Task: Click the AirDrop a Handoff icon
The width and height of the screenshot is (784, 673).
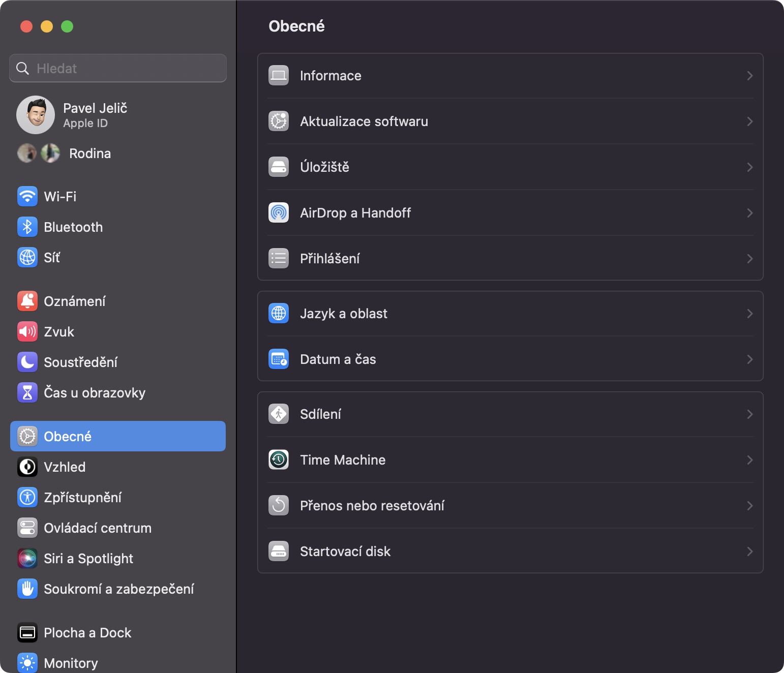Action: (279, 213)
